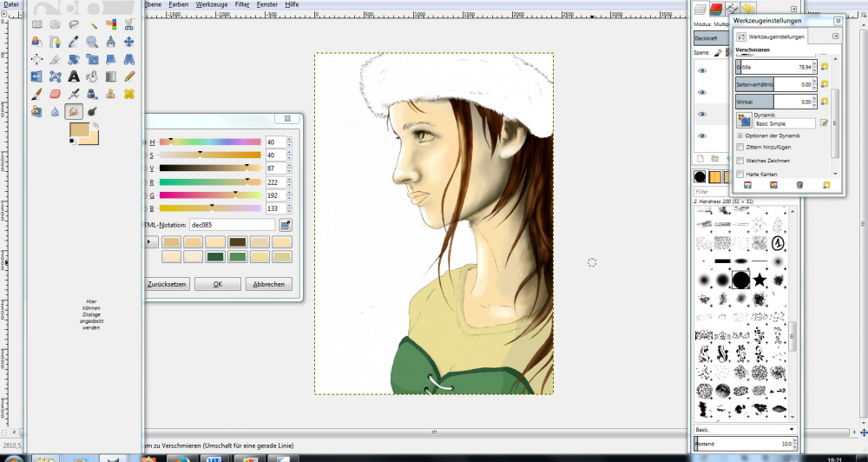Select the Paintbrush tool
Image resolution: width=868 pixels, height=462 pixels.
tap(37, 94)
